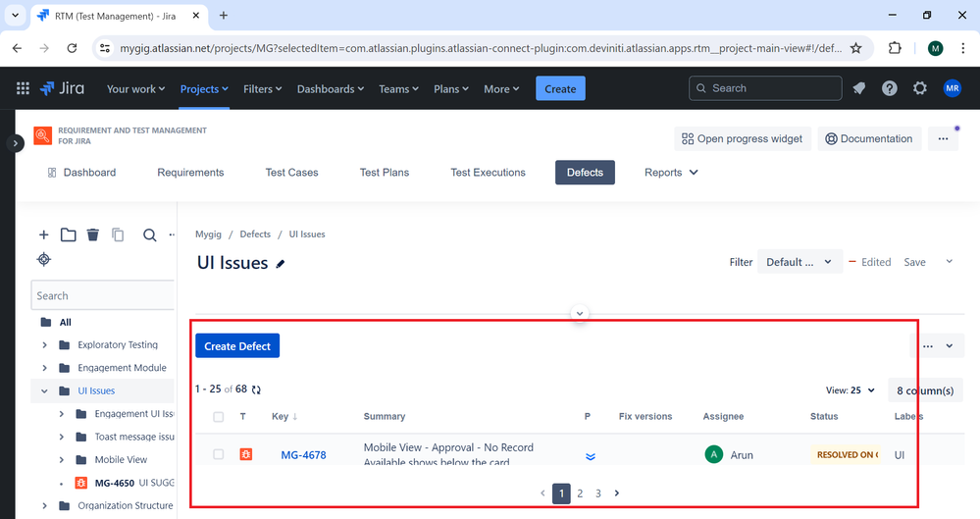The image size is (980, 519).
Task: Bookmark this page with star icon
Action: 856,48
